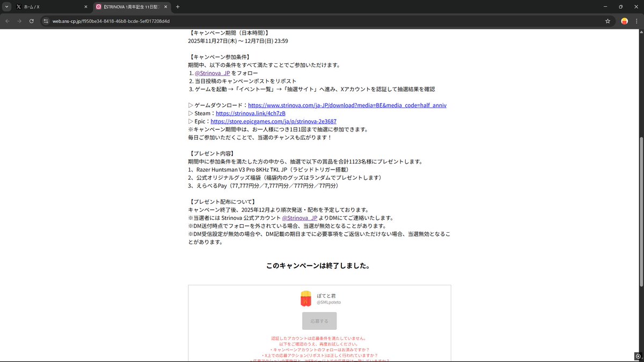Click the ぽてと君 fries avatar image
This screenshot has height=362, width=644.
point(306,299)
